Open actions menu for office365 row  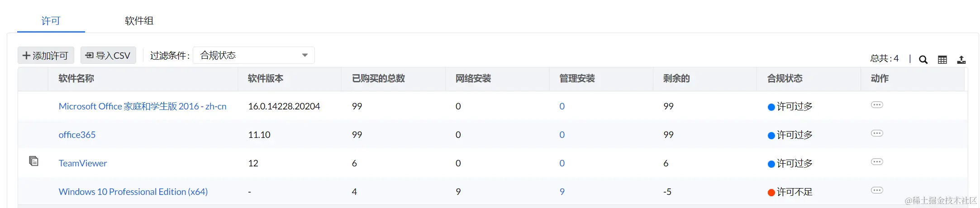coord(877,133)
